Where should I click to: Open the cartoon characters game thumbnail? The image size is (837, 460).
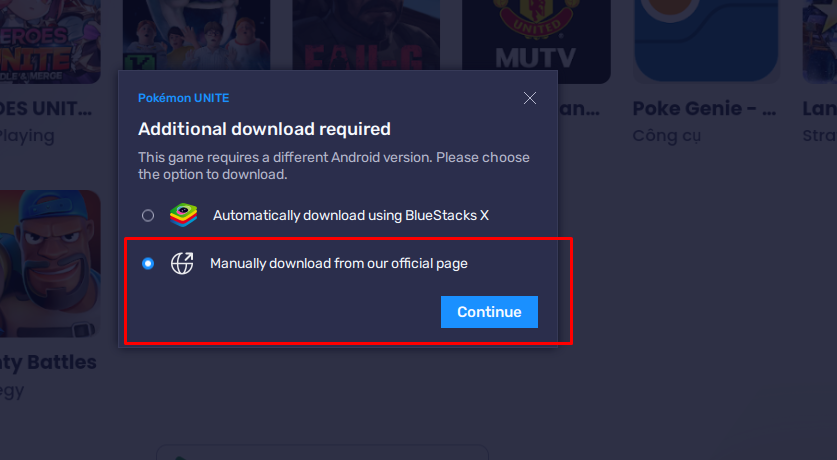click(196, 35)
